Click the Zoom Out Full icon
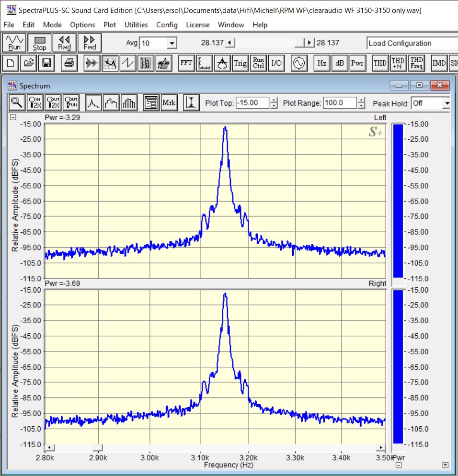This screenshot has height=476, width=458. coord(71,102)
